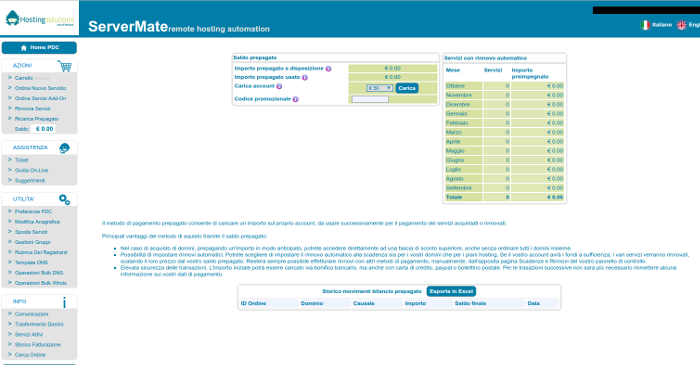Screen dimensions: 700x365
Task: Open Servizi Attivi
Action: coord(29,335)
